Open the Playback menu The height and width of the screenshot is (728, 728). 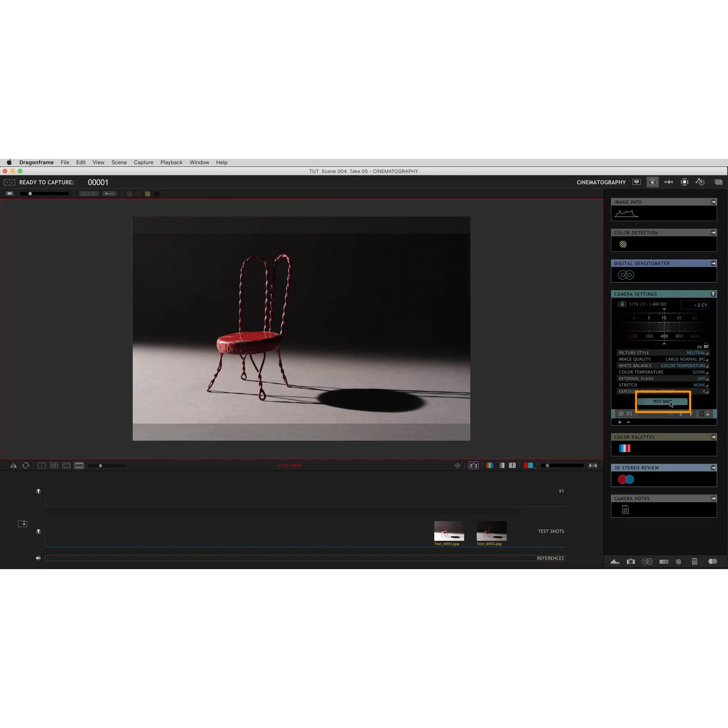(171, 162)
